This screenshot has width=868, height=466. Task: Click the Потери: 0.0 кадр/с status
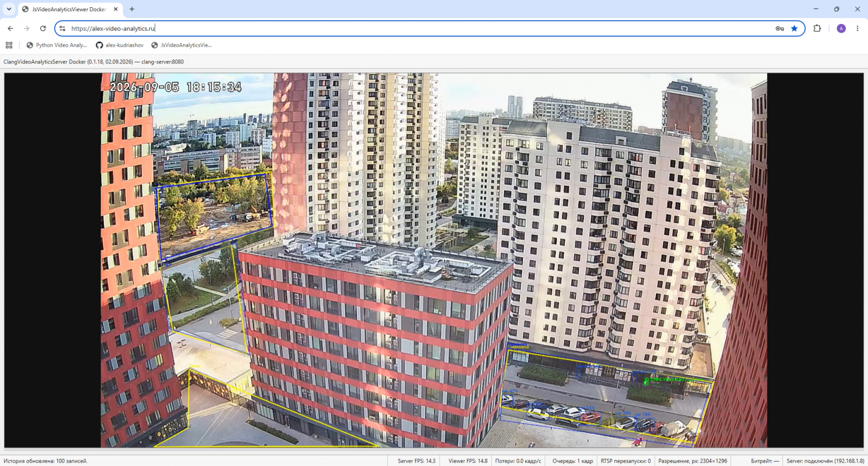click(x=518, y=461)
